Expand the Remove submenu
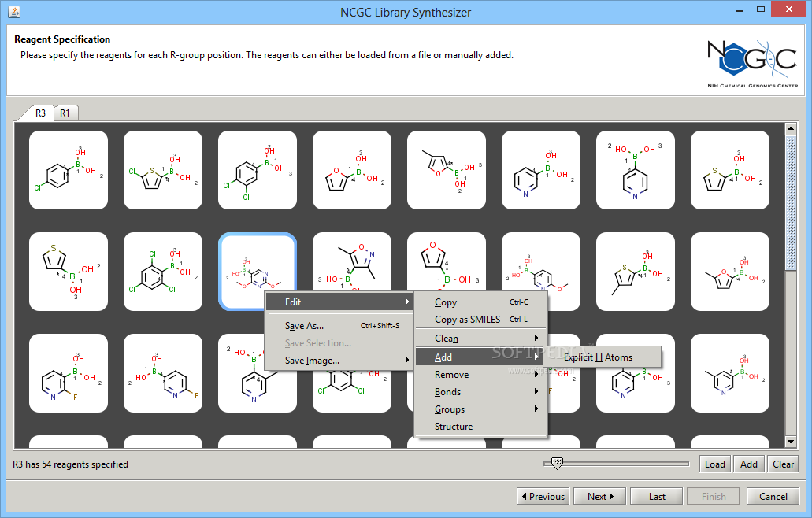The image size is (812, 518). click(480, 375)
